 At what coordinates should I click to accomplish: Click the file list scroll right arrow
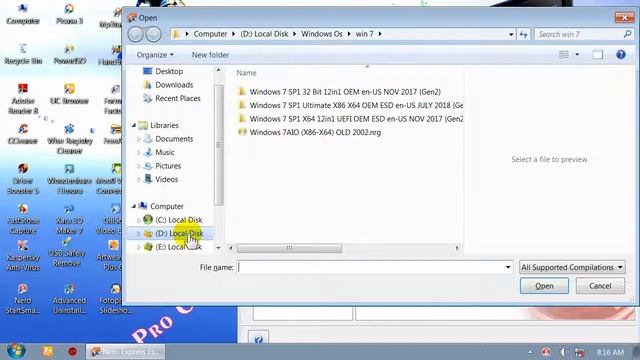tap(457, 248)
